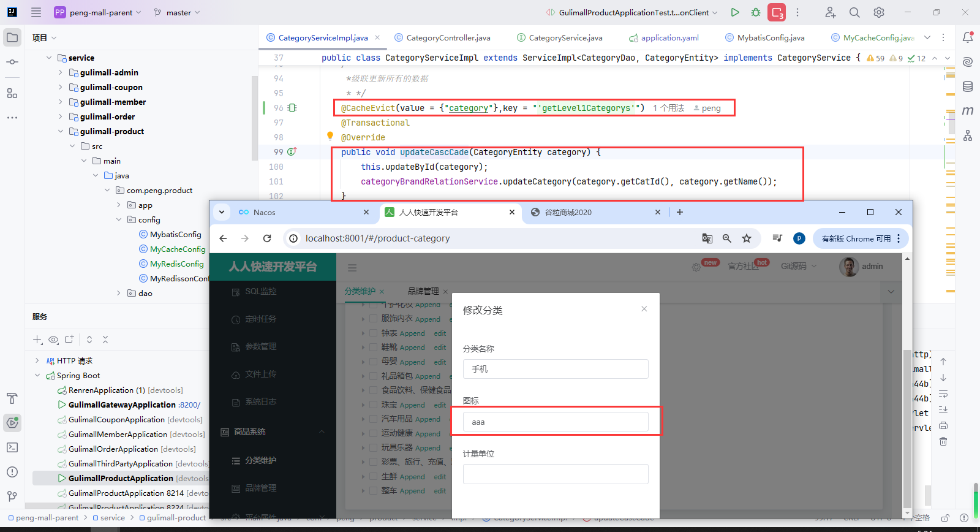The width and height of the screenshot is (980, 532).
Task: Select GulimallGatewayApplication in Services
Action: tap(122, 405)
